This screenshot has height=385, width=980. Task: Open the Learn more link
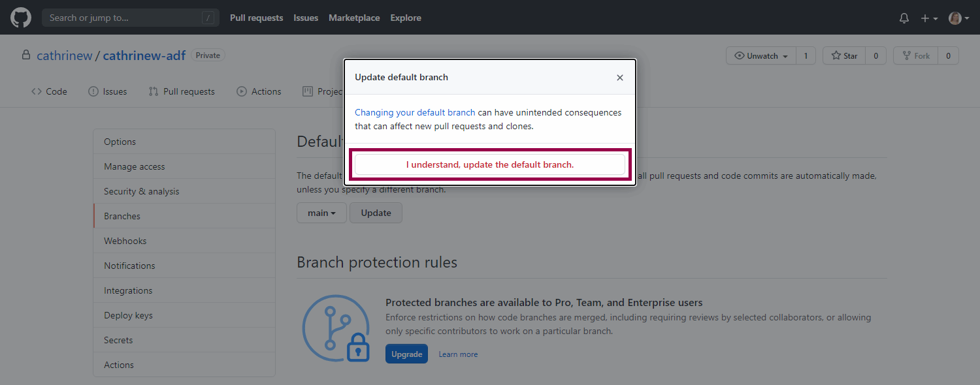[x=458, y=354]
